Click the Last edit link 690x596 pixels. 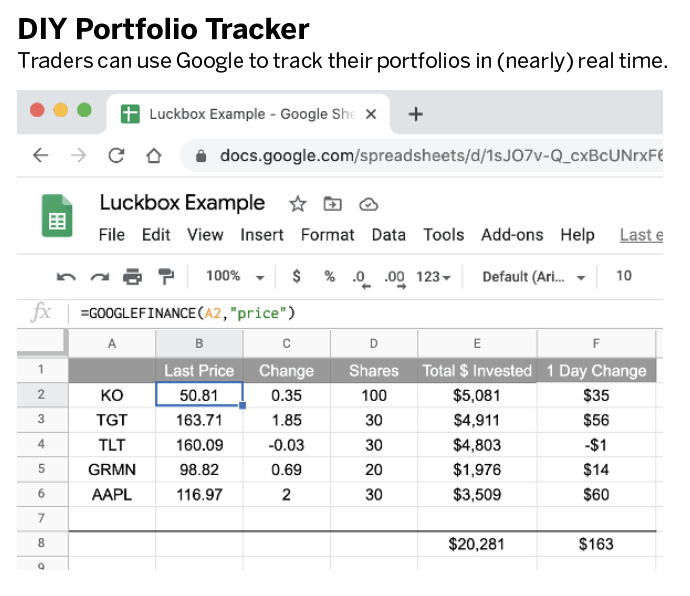coord(641,235)
